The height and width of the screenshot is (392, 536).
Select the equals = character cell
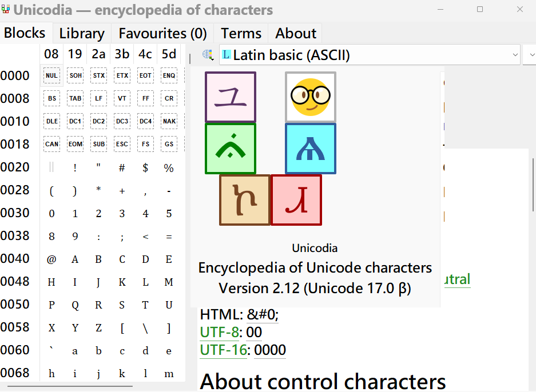click(x=169, y=235)
